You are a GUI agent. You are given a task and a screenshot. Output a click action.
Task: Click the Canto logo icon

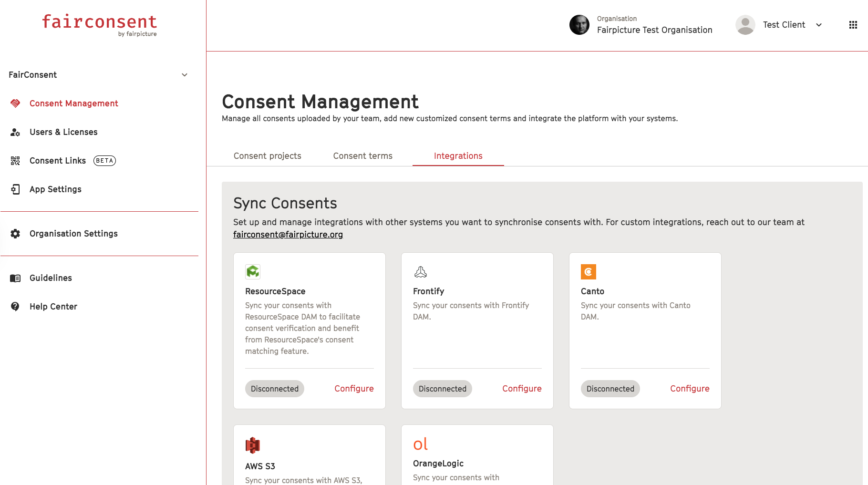pos(589,272)
